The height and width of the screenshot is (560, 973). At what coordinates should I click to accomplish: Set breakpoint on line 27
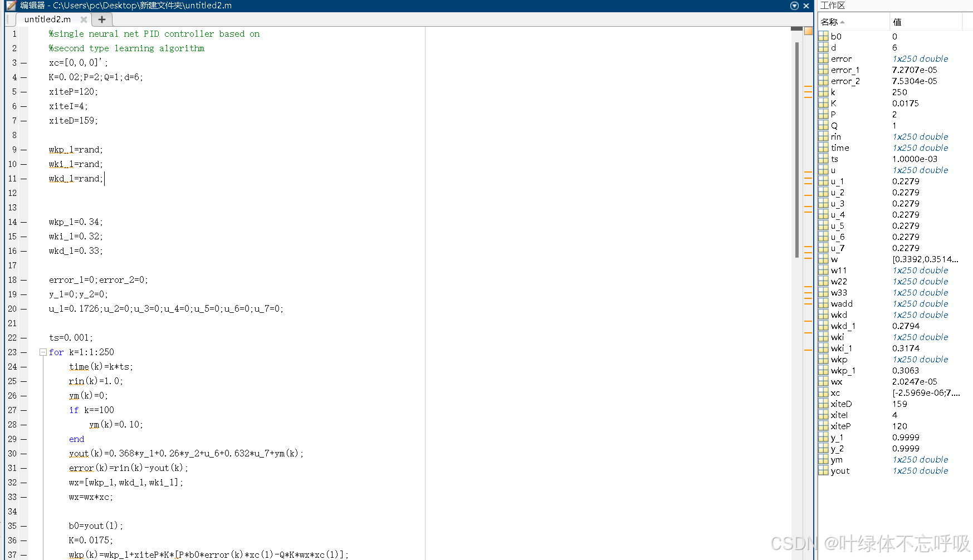24,410
